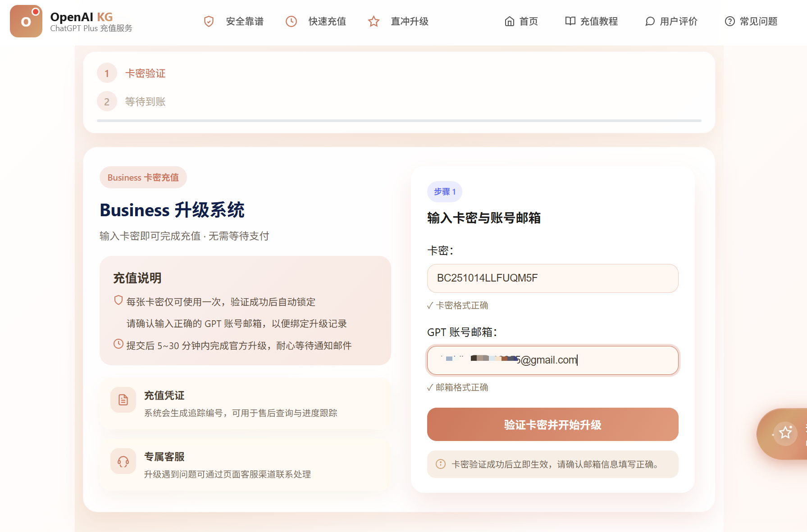This screenshot has width=807, height=532.
Task: Click the headset icon in 专属客服 card
Action: click(123, 461)
